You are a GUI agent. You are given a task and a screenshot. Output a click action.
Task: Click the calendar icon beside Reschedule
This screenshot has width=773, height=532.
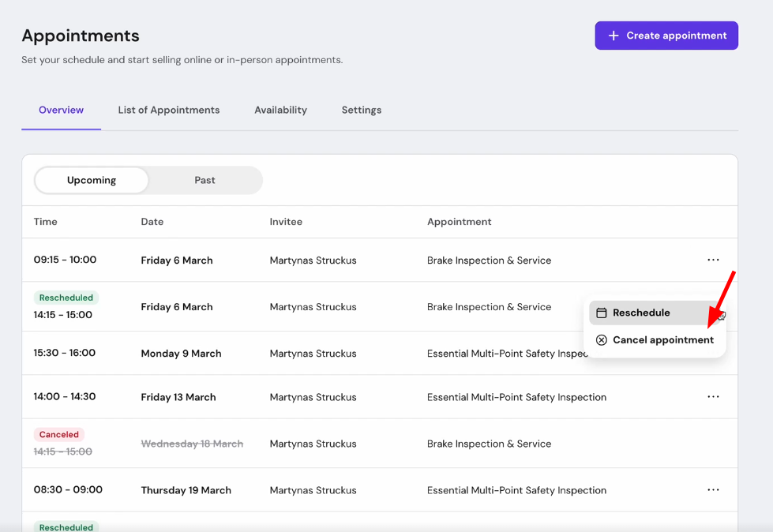602,313
